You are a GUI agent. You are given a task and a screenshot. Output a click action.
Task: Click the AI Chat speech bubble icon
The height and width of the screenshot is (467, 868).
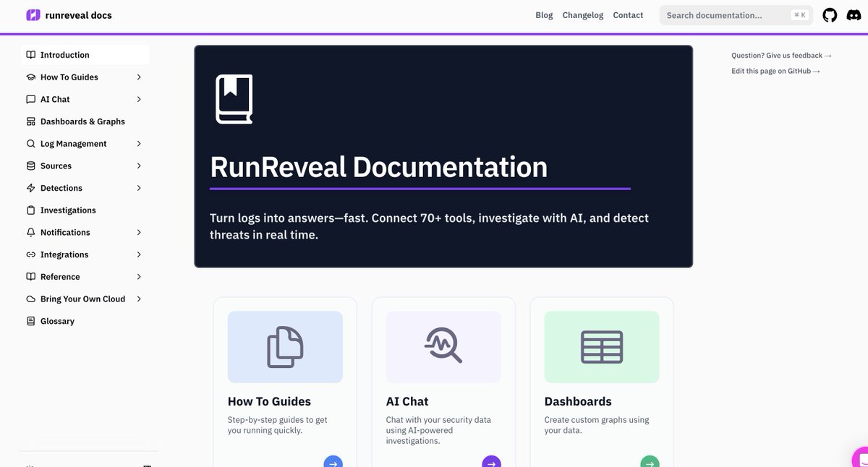click(x=30, y=99)
